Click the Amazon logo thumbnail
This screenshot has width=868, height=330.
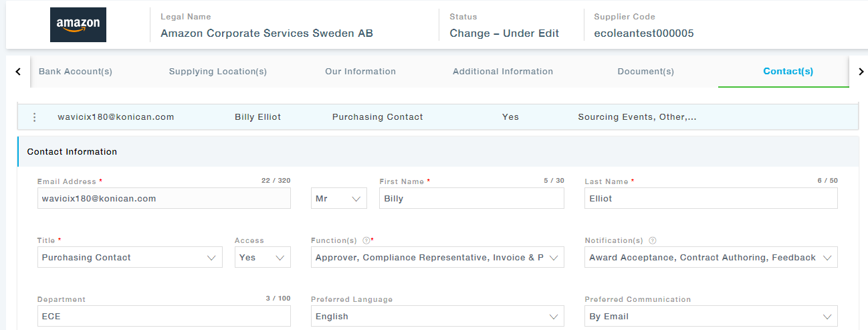point(78,25)
